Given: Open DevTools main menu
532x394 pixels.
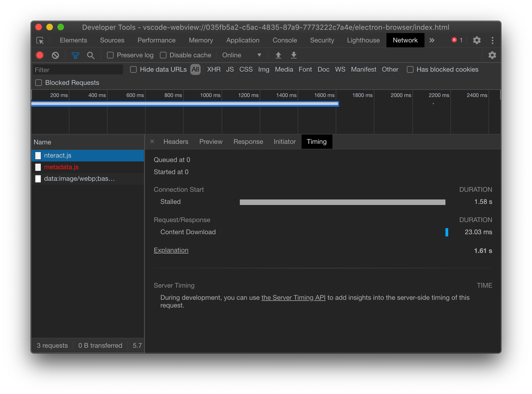Looking at the screenshot, I should tap(493, 40).
